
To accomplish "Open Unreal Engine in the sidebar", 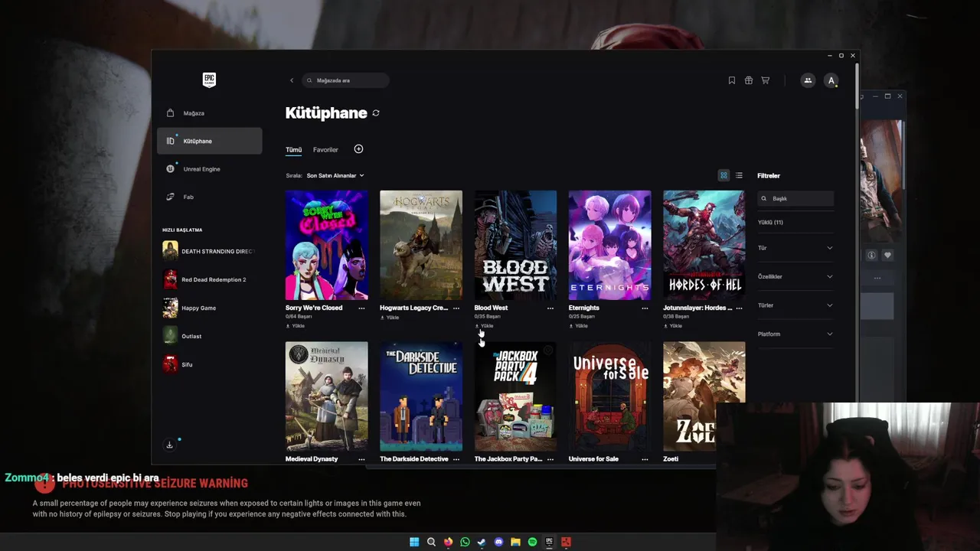I will pyautogui.click(x=210, y=169).
